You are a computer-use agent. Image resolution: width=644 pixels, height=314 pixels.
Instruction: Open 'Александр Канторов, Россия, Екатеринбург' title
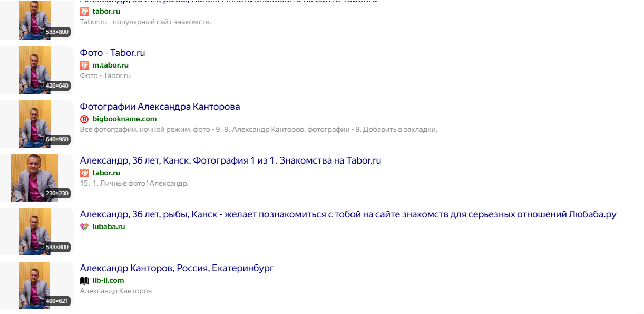click(177, 268)
